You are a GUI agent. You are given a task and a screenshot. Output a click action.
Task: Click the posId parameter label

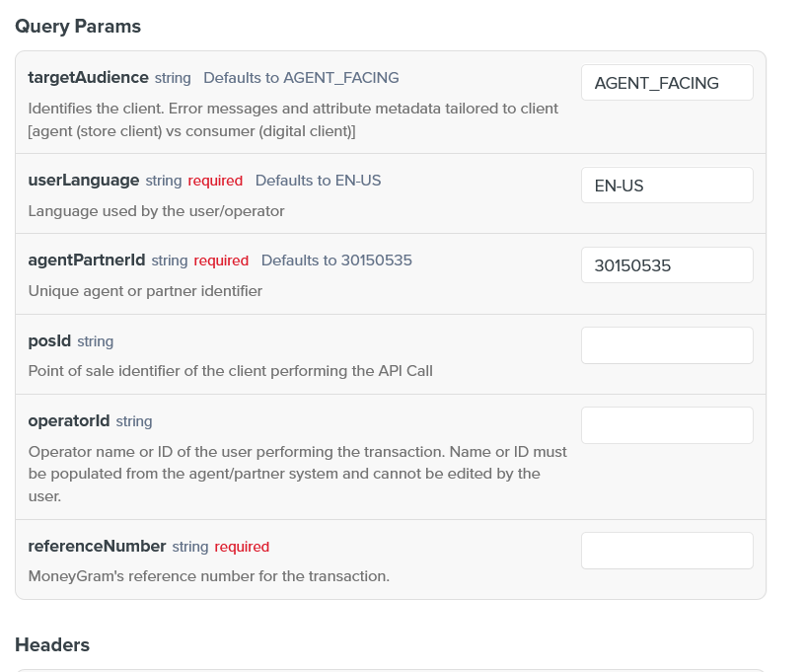tap(49, 340)
